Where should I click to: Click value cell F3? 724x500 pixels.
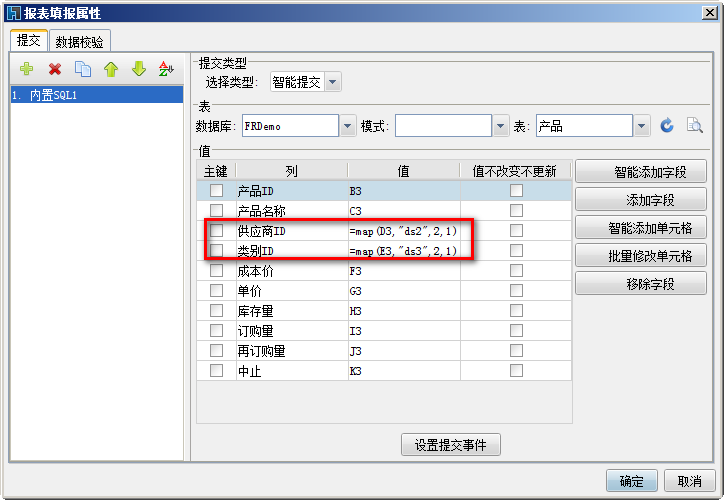point(404,271)
